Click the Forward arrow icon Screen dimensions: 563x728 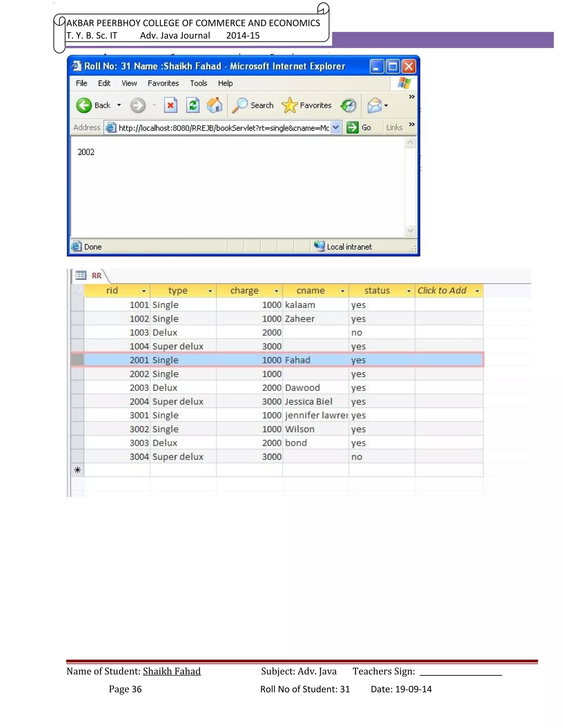pos(138,105)
